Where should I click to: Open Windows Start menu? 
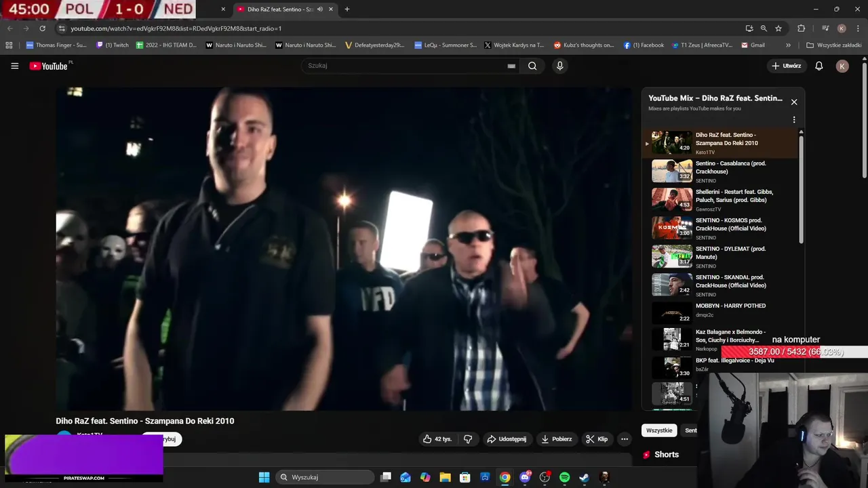tap(264, 477)
